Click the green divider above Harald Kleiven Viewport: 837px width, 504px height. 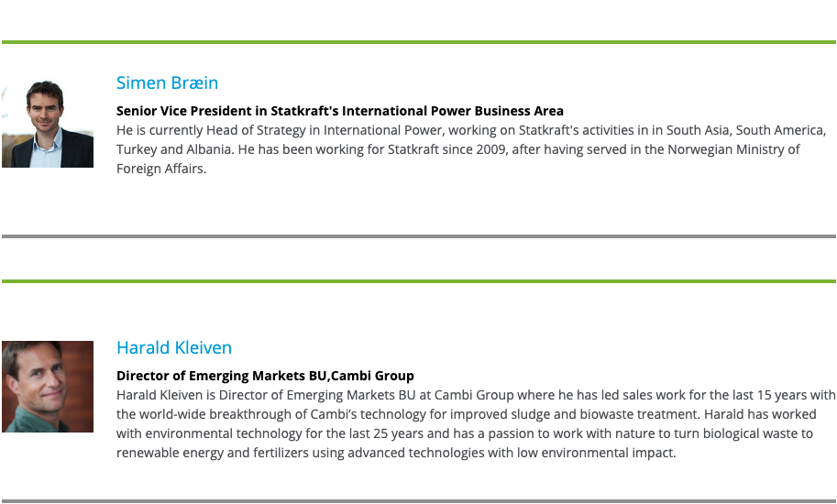[x=418, y=281]
